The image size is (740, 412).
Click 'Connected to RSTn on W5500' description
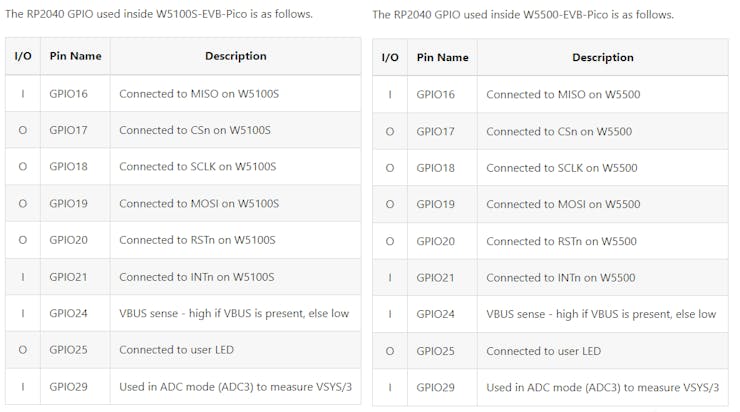point(561,241)
